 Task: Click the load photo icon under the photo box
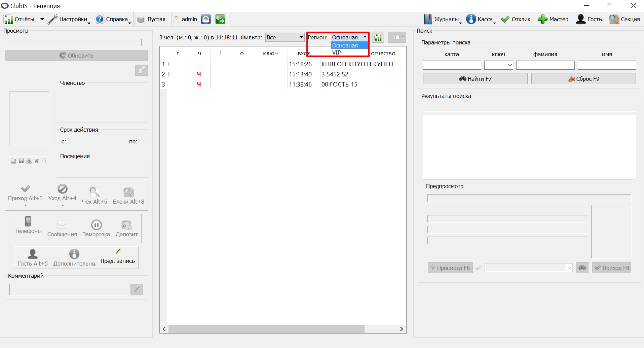pos(13,161)
